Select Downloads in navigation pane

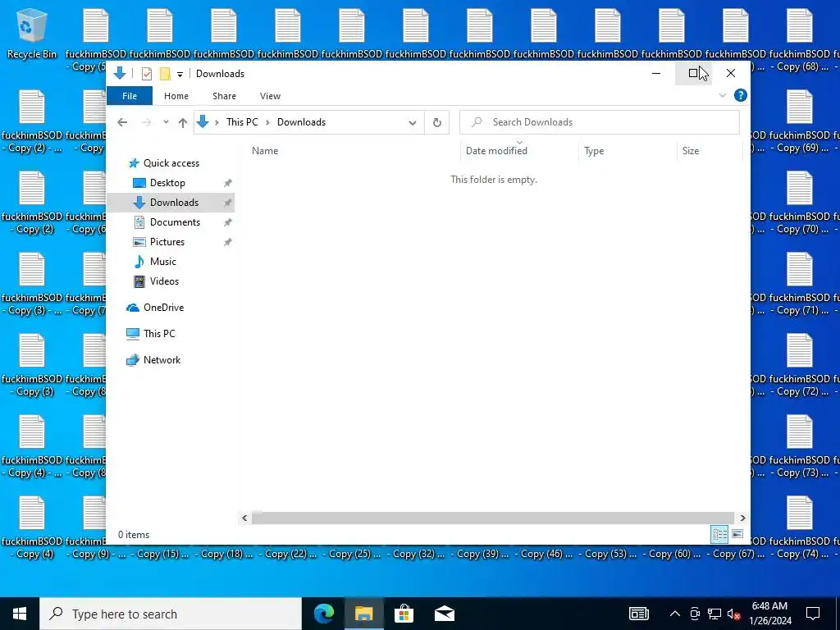174,203
